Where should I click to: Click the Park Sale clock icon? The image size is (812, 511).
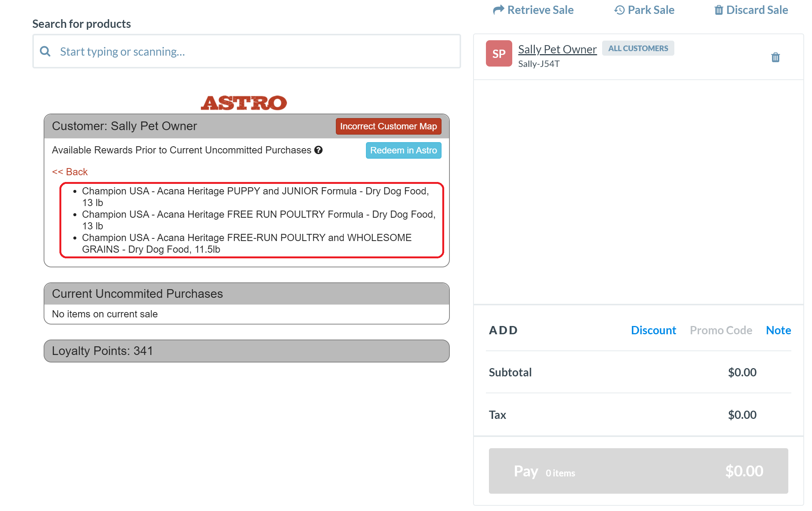(x=619, y=10)
